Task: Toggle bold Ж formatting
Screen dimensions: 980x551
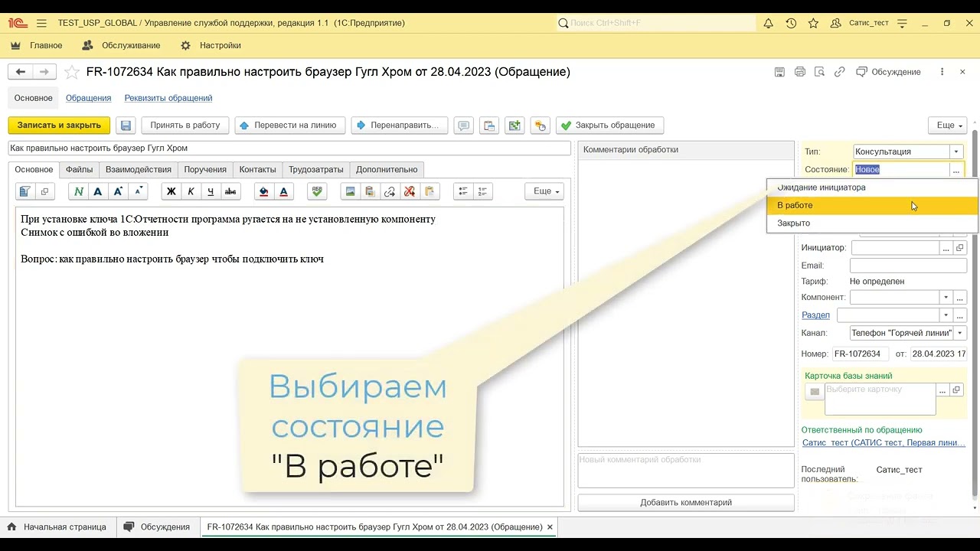Action: pyautogui.click(x=171, y=191)
